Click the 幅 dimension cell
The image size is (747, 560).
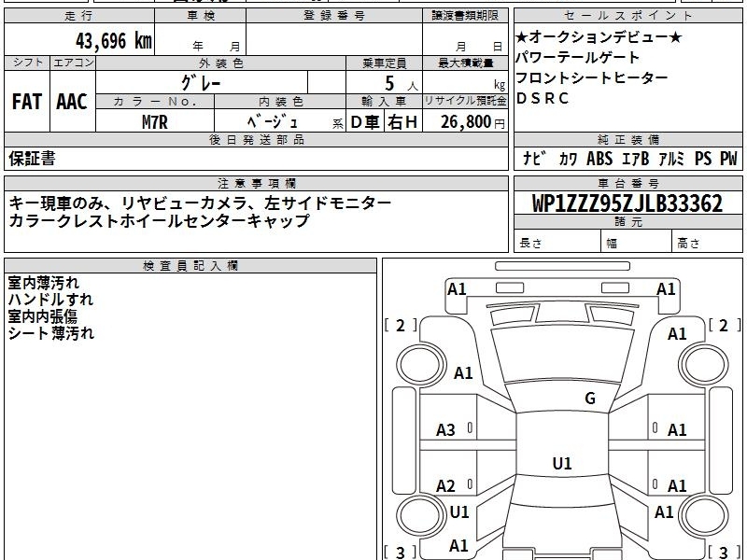[x=637, y=242]
